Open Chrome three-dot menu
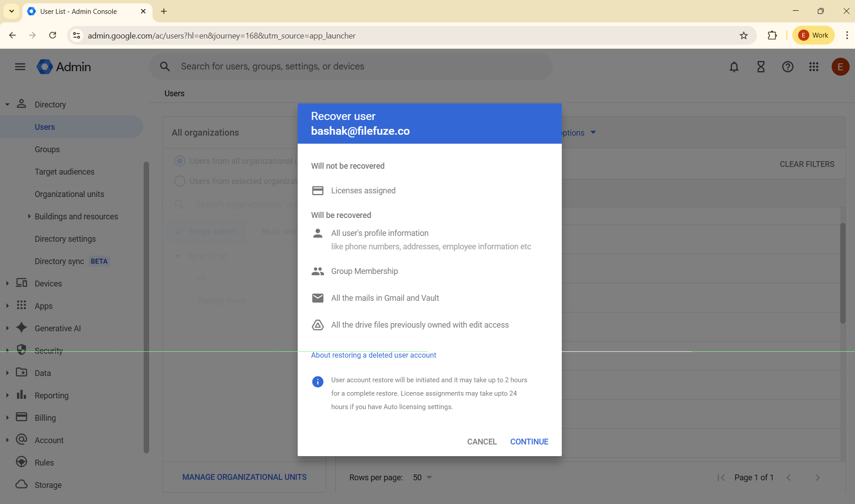 tap(846, 35)
